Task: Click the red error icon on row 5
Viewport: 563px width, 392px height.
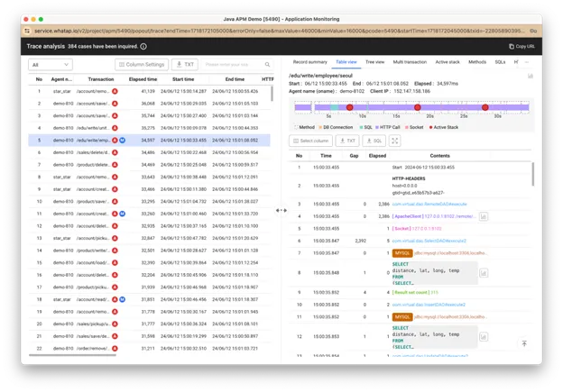Action: click(x=115, y=141)
